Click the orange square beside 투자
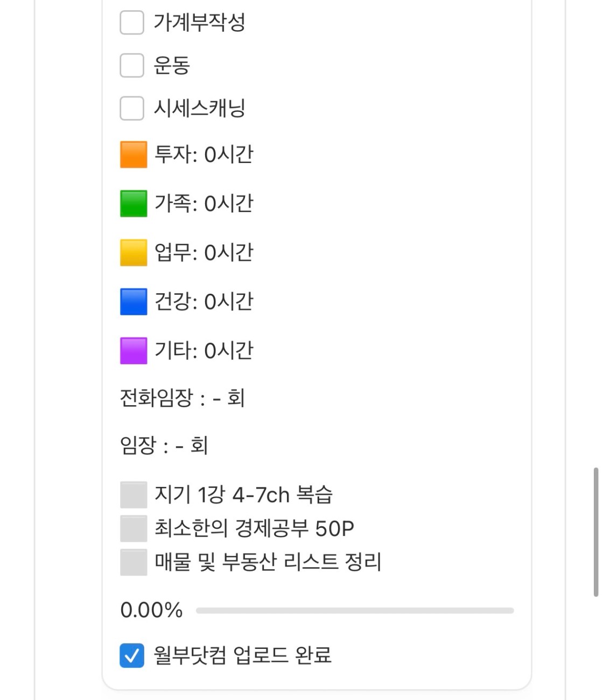The height and width of the screenshot is (700, 603). (134, 154)
